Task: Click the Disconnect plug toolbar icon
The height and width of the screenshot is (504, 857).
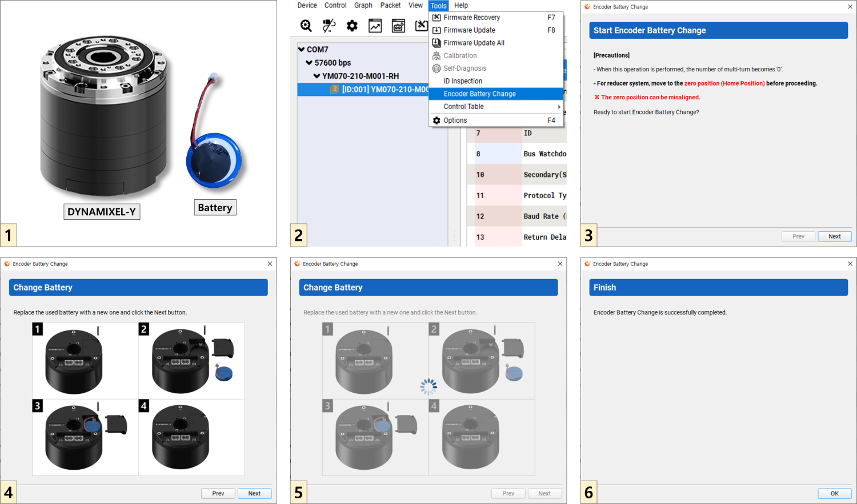Action: point(329,26)
